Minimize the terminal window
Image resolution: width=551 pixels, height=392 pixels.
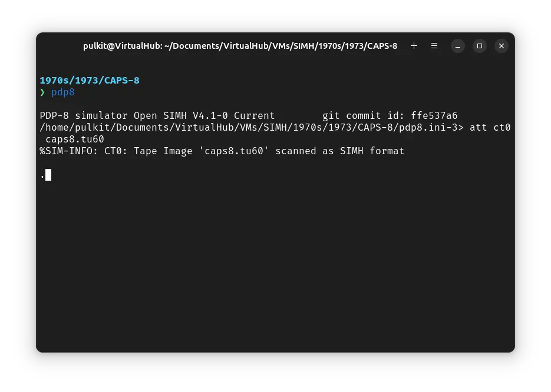(458, 45)
